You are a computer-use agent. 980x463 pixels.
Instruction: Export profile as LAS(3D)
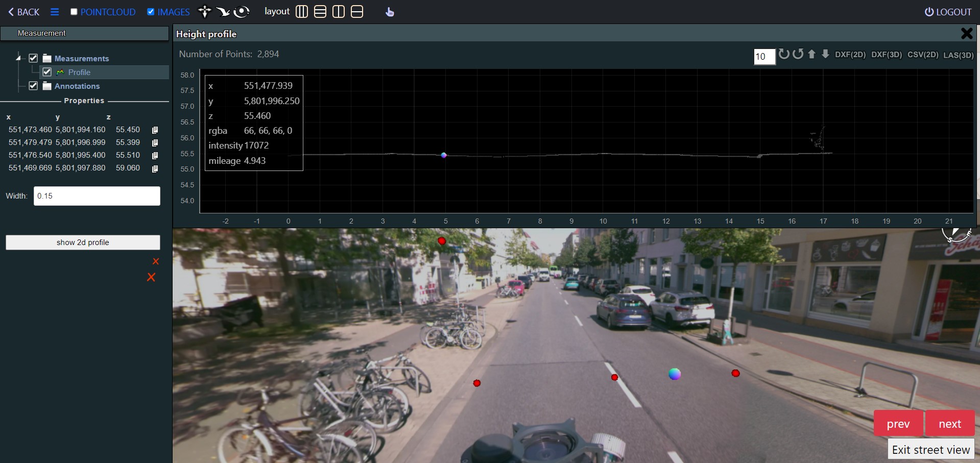coord(959,55)
